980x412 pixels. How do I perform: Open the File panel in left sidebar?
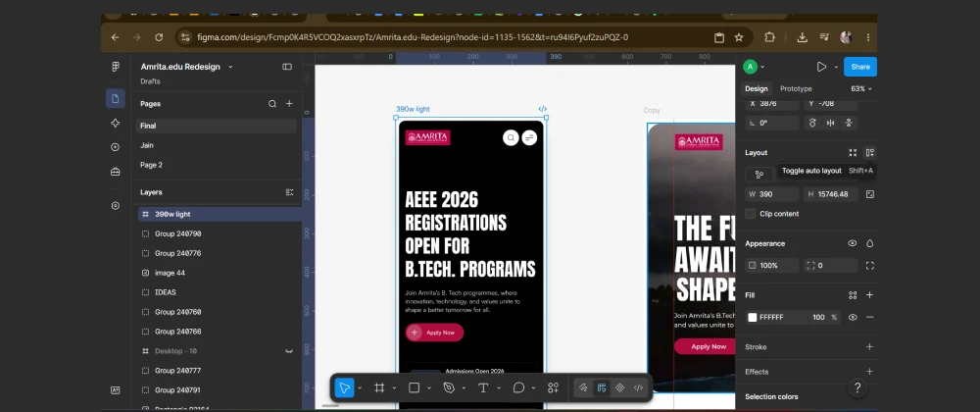pyautogui.click(x=115, y=98)
